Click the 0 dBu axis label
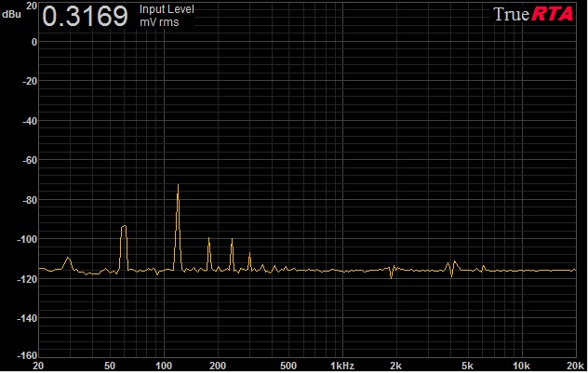Image resolution: width=588 pixels, height=373 pixels. pos(34,42)
